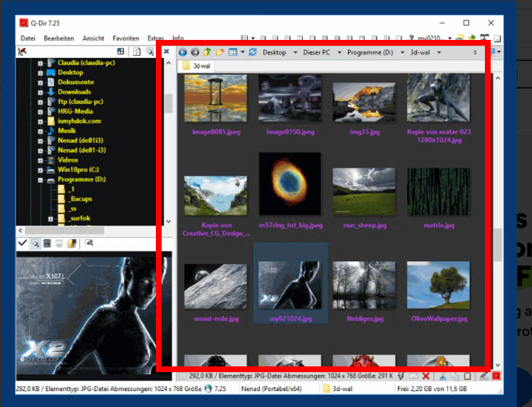Click the folder picture icon in preview toolbar

pos(72,243)
